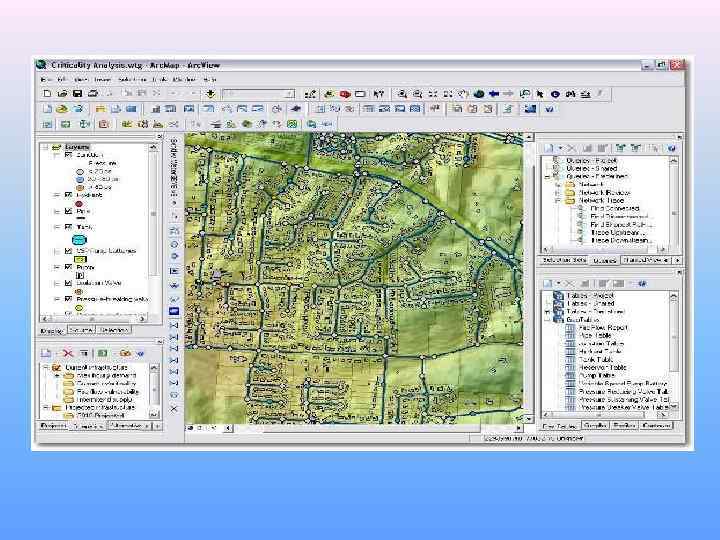
Task: Open the File menu
Action: 45,78
